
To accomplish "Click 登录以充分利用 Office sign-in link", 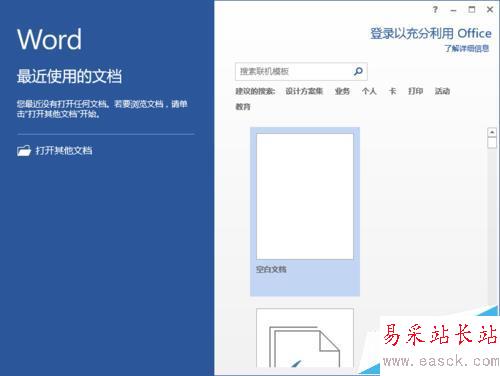I will pos(431,33).
